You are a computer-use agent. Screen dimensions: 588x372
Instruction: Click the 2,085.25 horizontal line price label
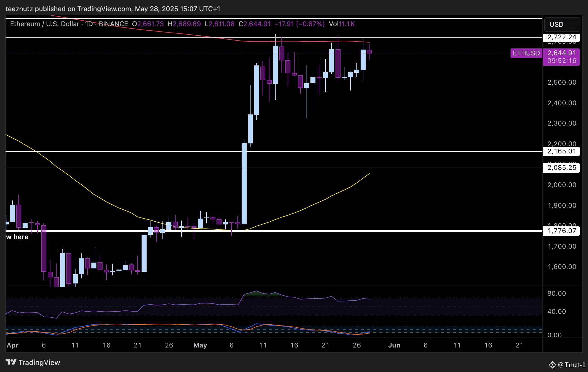562,168
